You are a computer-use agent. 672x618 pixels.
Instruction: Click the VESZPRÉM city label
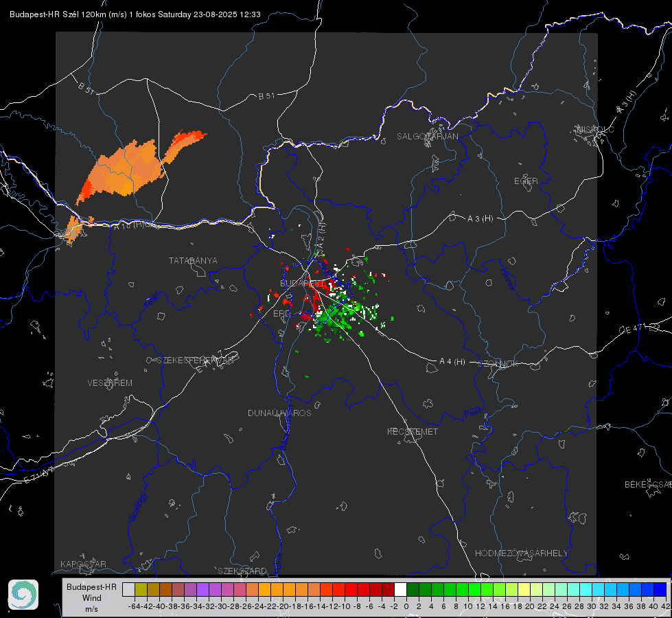[110, 383]
